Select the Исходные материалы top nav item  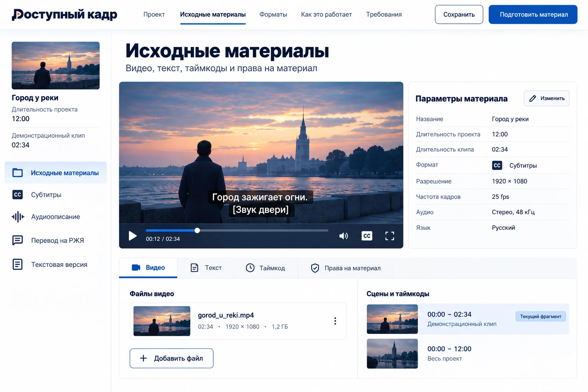[x=213, y=15]
